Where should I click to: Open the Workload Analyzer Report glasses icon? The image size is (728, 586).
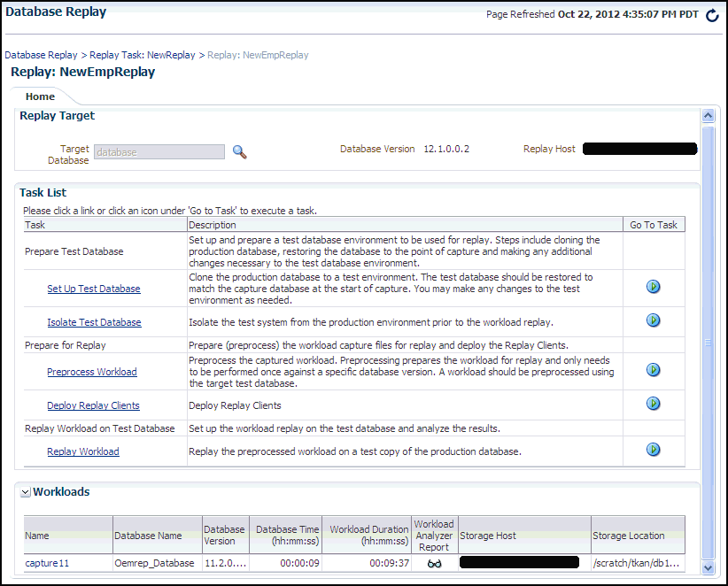tap(434, 562)
